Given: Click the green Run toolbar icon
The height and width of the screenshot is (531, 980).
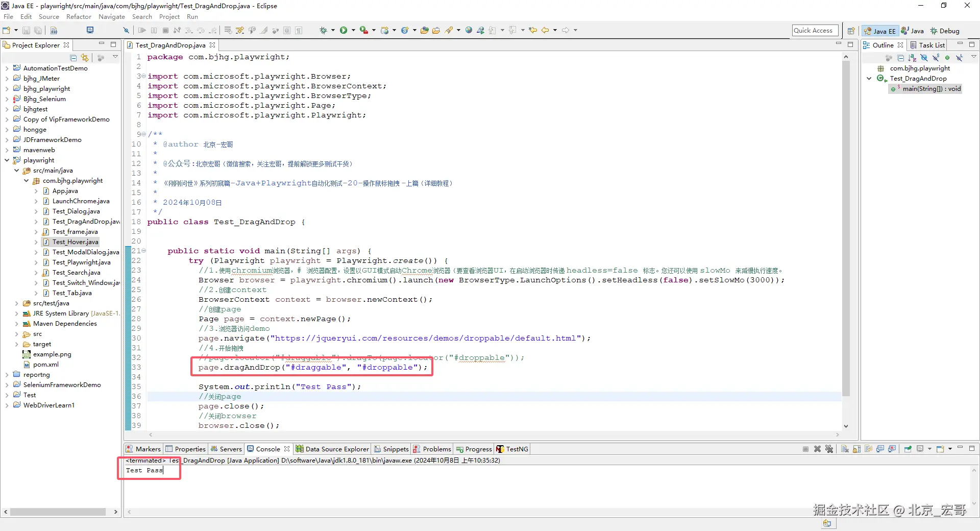Looking at the screenshot, I should coord(344,30).
